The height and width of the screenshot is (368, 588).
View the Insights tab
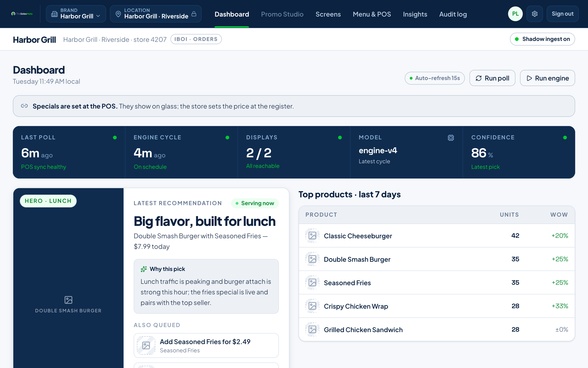coord(415,14)
